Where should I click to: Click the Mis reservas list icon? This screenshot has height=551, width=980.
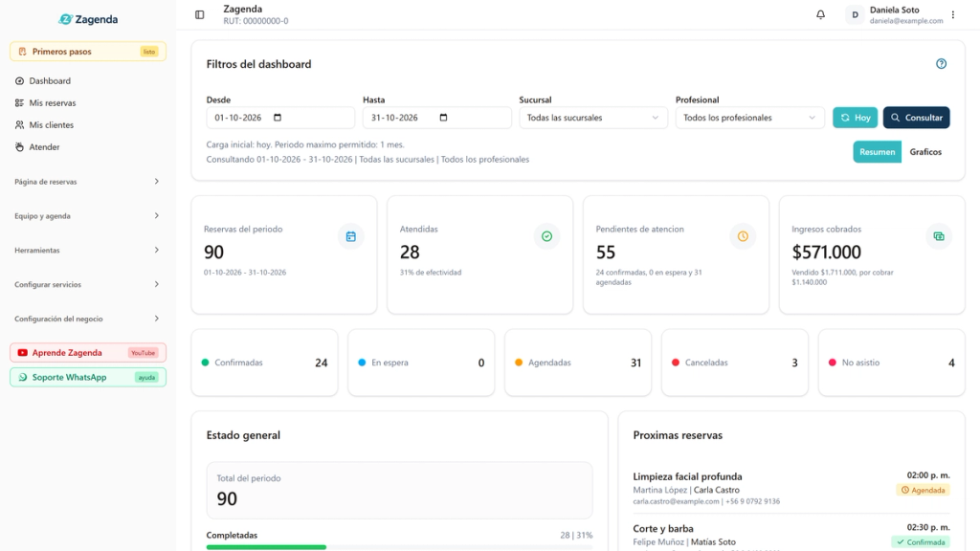pyautogui.click(x=19, y=102)
